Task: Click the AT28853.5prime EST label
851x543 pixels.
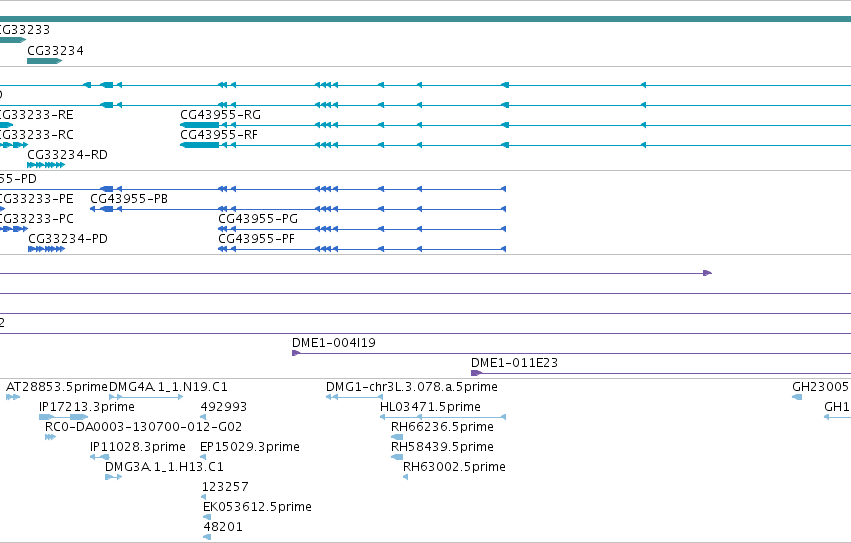Action: (x=57, y=387)
